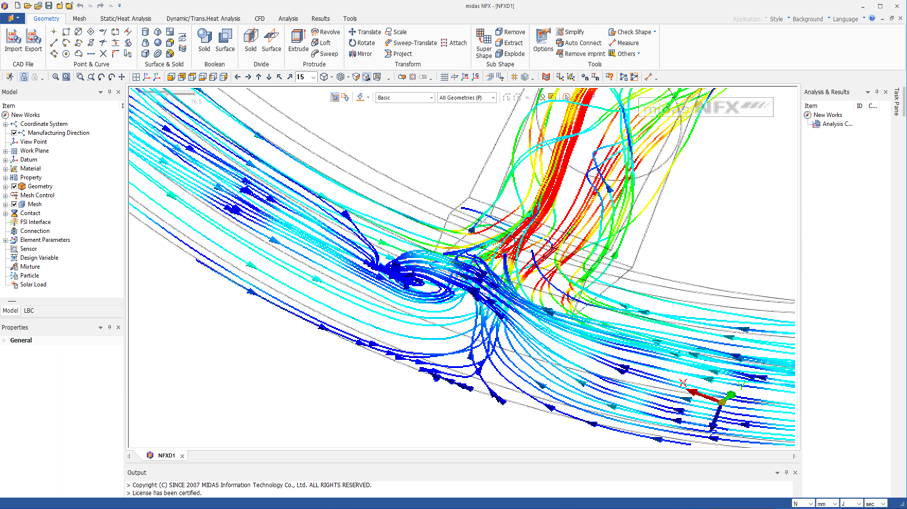
Task: Open the Sweep-Translate tool
Action: 411,43
